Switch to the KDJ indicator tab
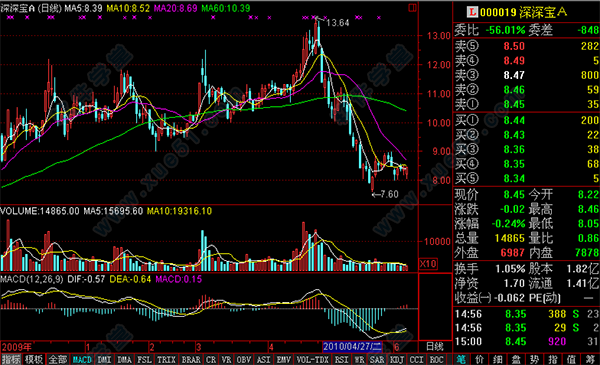The image size is (600, 365). (397, 360)
